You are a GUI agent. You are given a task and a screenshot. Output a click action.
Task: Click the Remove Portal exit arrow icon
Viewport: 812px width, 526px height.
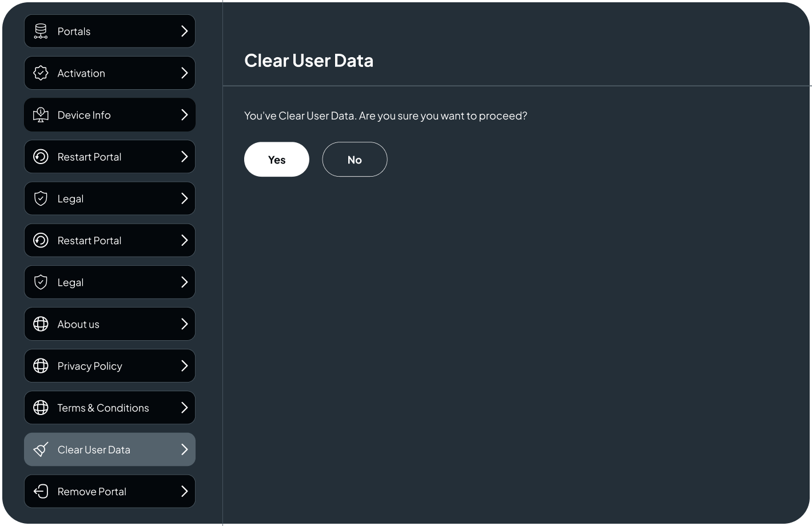pyautogui.click(x=41, y=491)
